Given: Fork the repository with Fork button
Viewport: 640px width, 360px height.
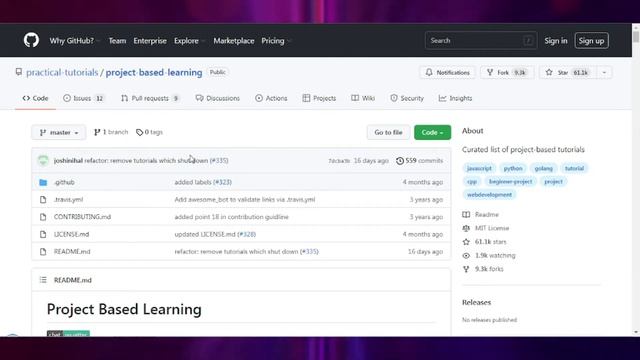Looking at the screenshot, I should point(507,72).
